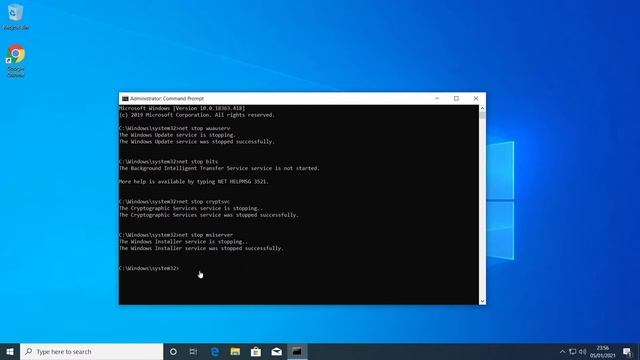Viewport: 640px width, 360px height.
Task: Click the Type here to search box
Action: pyautogui.click(x=91, y=352)
